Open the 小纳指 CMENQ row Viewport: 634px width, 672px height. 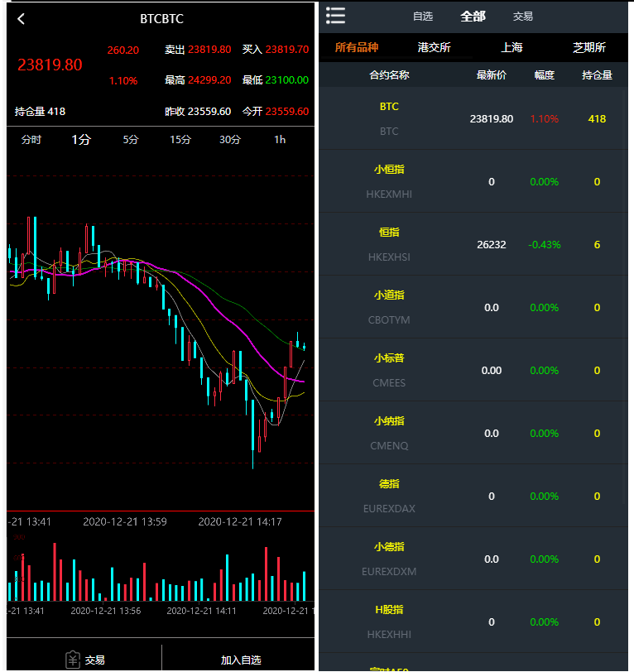click(473, 434)
